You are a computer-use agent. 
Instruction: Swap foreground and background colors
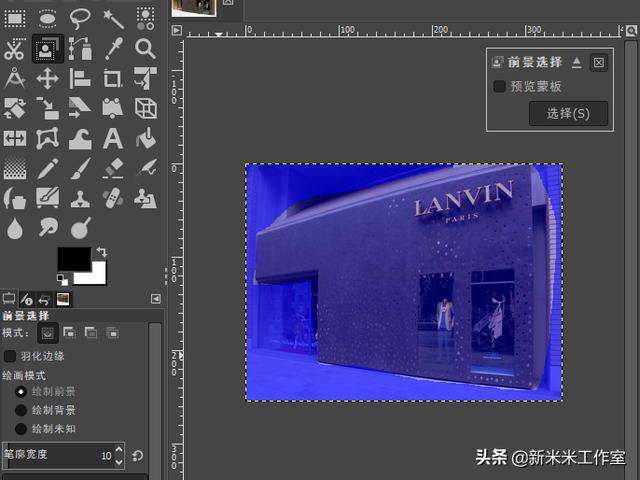tap(102, 252)
